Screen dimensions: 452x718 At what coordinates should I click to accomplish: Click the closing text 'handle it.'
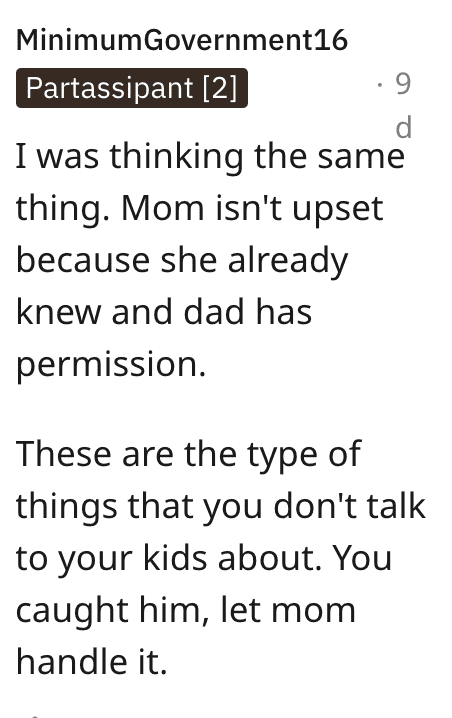[92, 663]
